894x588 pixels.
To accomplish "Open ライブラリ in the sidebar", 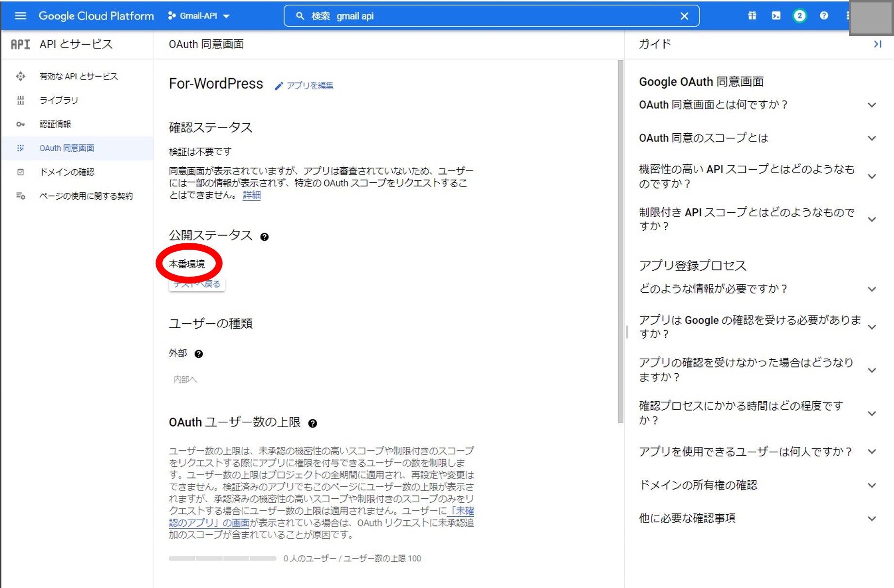I will [x=78, y=100].
